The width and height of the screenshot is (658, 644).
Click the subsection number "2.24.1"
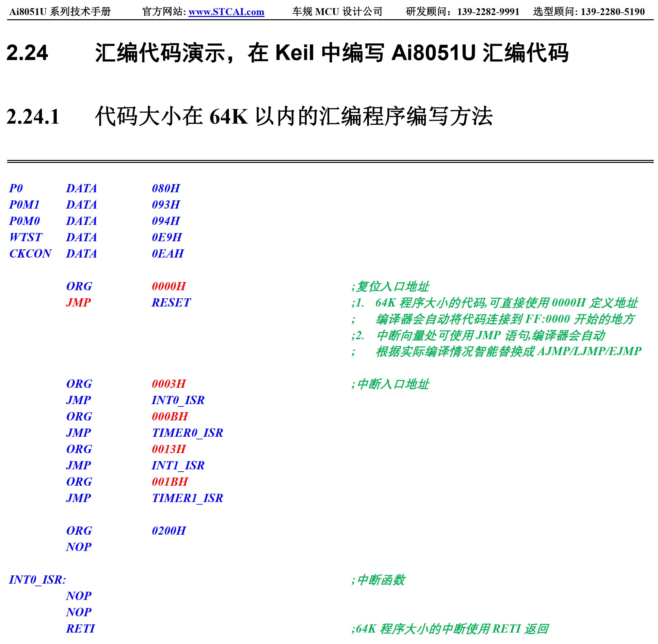(33, 116)
